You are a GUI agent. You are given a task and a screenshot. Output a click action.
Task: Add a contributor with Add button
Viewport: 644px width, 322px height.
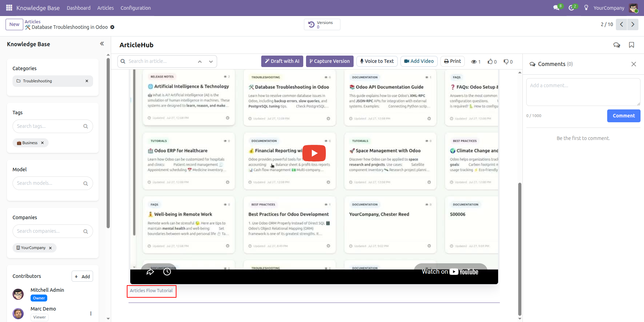[x=82, y=276]
